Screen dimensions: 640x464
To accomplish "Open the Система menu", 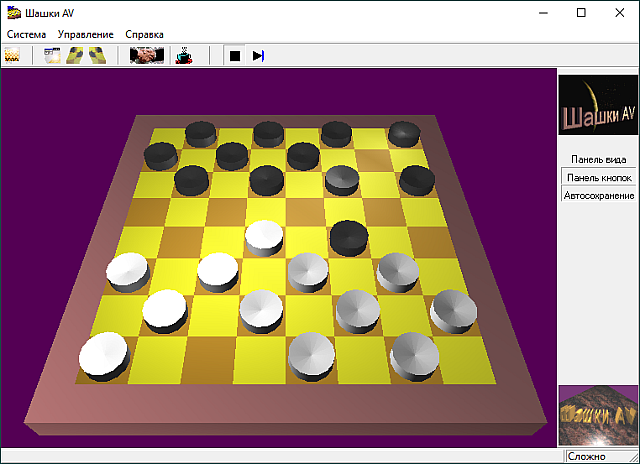I will (x=26, y=34).
